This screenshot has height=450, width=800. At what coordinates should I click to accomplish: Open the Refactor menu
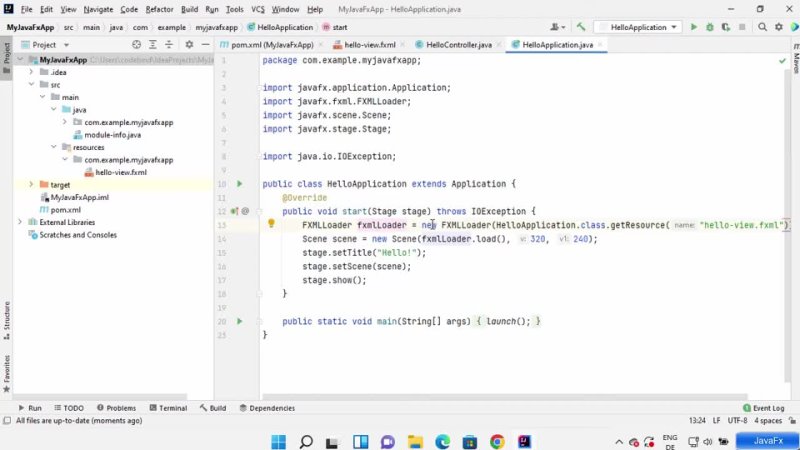pyautogui.click(x=159, y=9)
